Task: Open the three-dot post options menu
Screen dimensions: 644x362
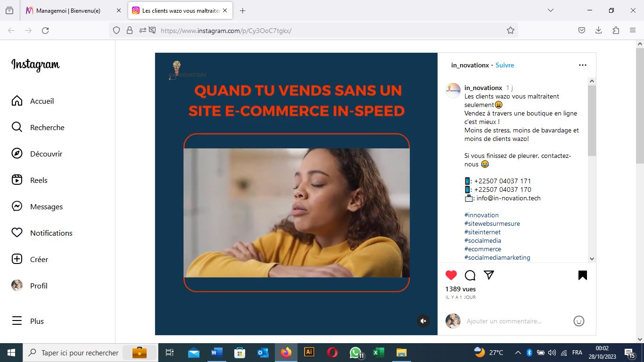Action: point(583,65)
